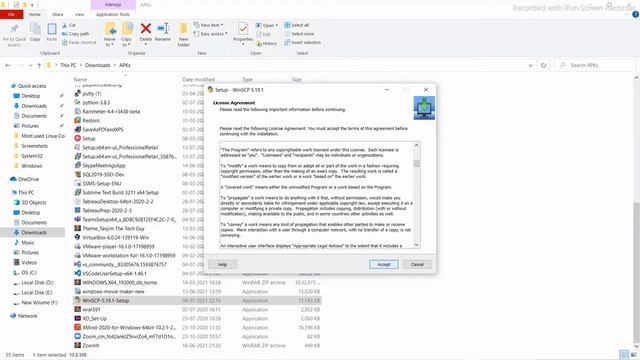Open Screenshots folder in Quick access

pyautogui.click(x=34, y=146)
